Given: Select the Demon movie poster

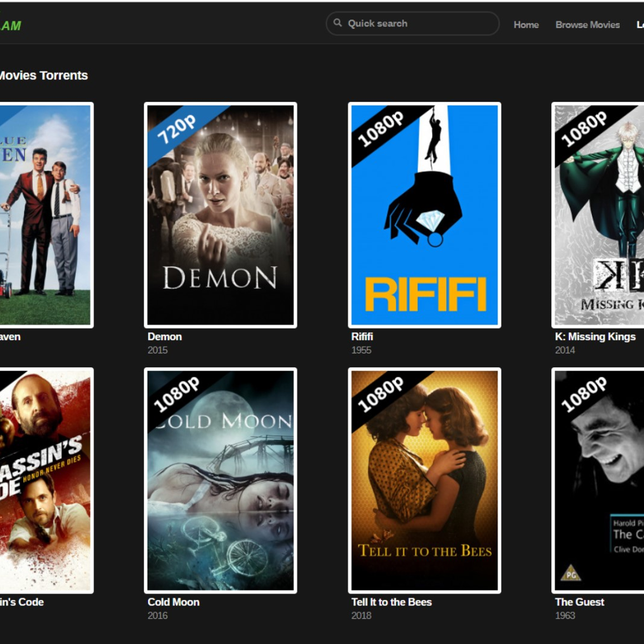Looking at the screenshot, I should 219,215.
